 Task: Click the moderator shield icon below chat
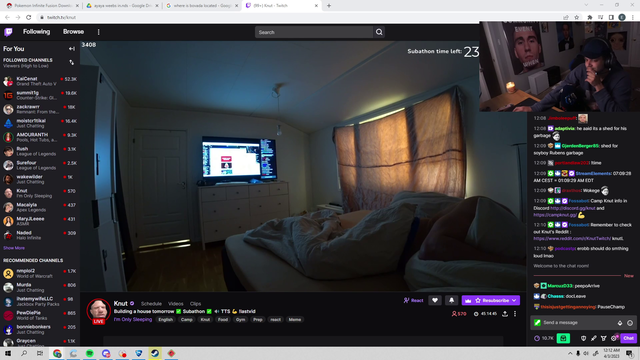[584, 338]
